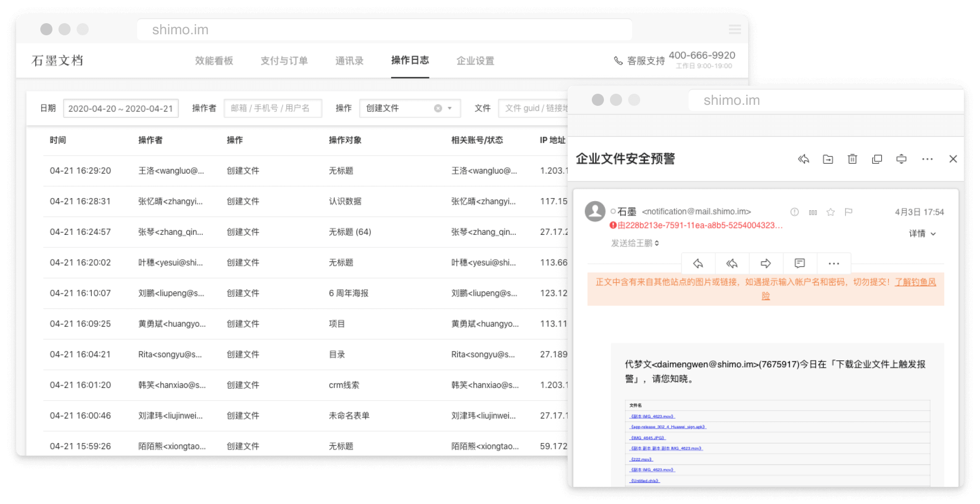Click the 目录 operation object
Image resolution: width=980 pixels, height=504 pixels.
coord(337,355)
